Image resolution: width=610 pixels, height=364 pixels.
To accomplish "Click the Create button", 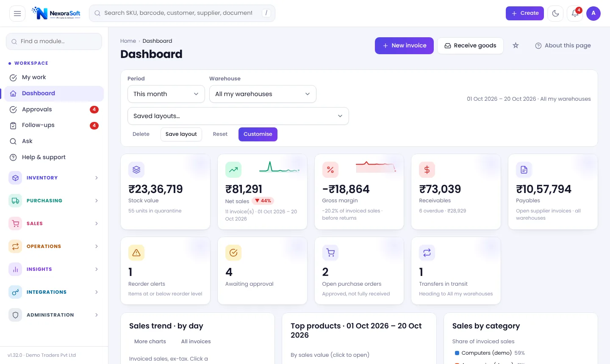I will click(525, 14).
